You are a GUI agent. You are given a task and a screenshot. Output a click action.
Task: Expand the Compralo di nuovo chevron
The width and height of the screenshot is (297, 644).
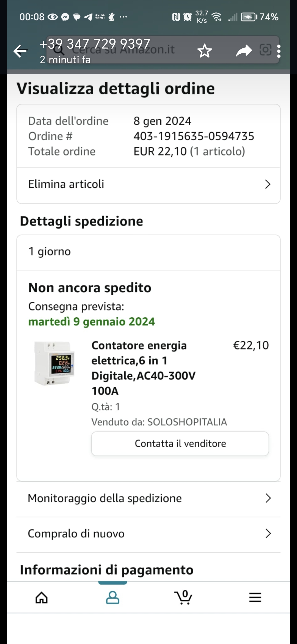[268, 534]
